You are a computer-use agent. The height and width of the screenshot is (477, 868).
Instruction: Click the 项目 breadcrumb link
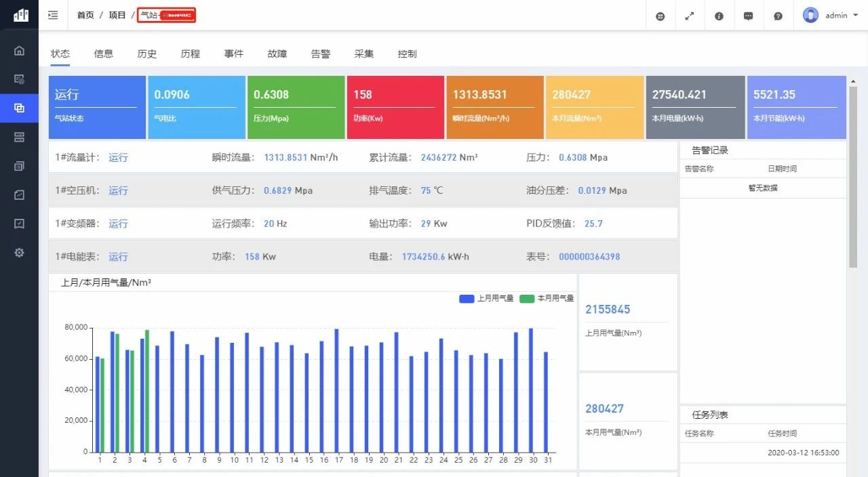(117, 15)
